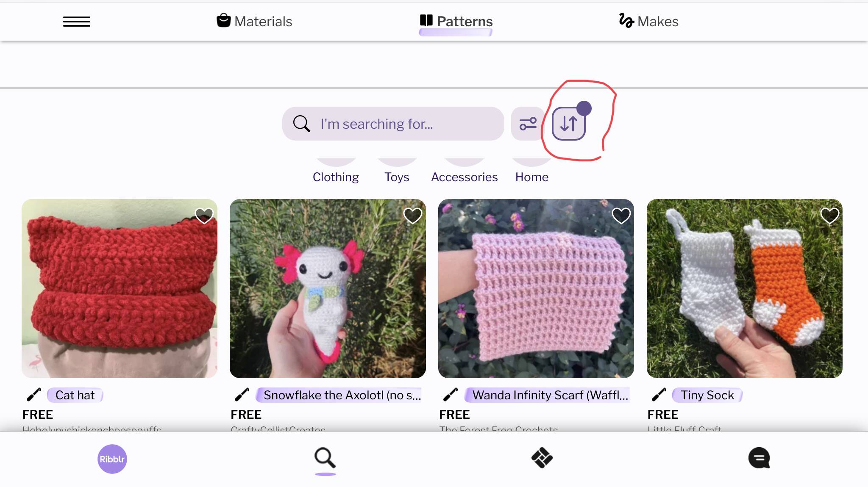Switch to the Materials tab
This screenshot has height=487, width=868.
(x=254, y=21)
